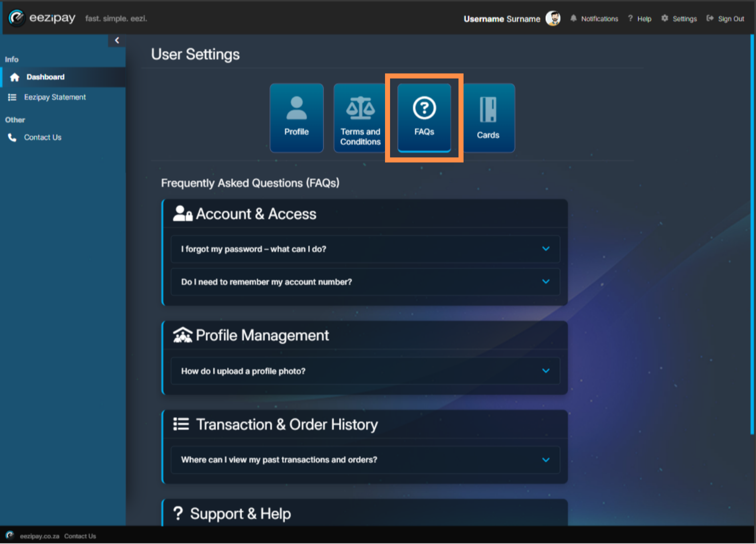
Task: Click the FAQs question circle icon
Action: (x=424, y=108)
